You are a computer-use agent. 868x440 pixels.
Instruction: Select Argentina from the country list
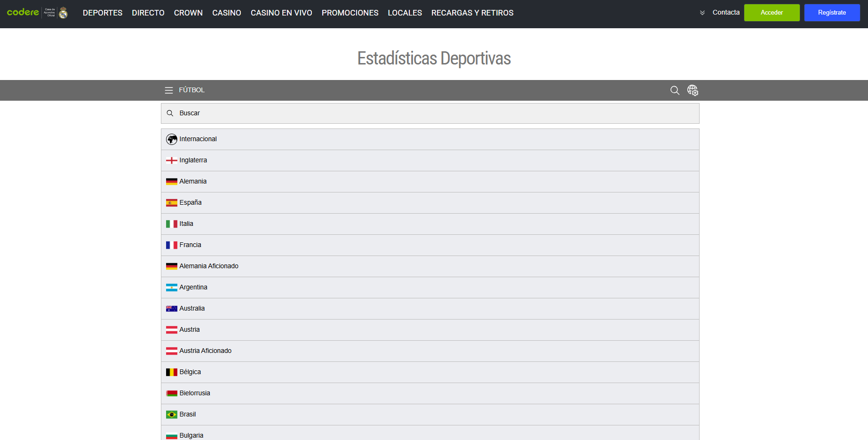(x=193, y=288)
